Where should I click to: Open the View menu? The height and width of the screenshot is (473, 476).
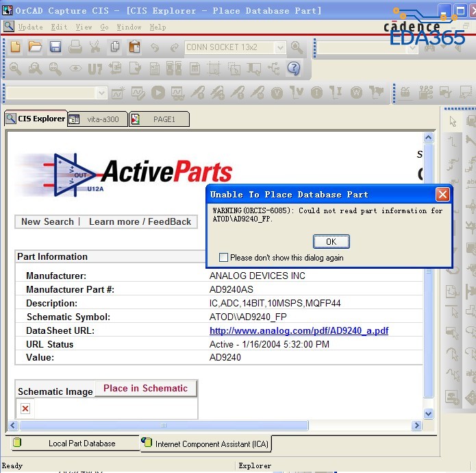[x=84, y=27]
